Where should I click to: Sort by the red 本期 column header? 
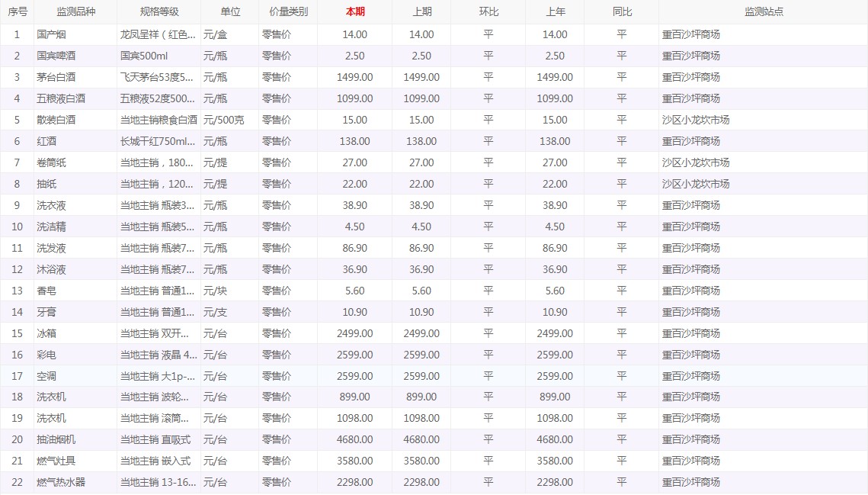click(355, 11)
